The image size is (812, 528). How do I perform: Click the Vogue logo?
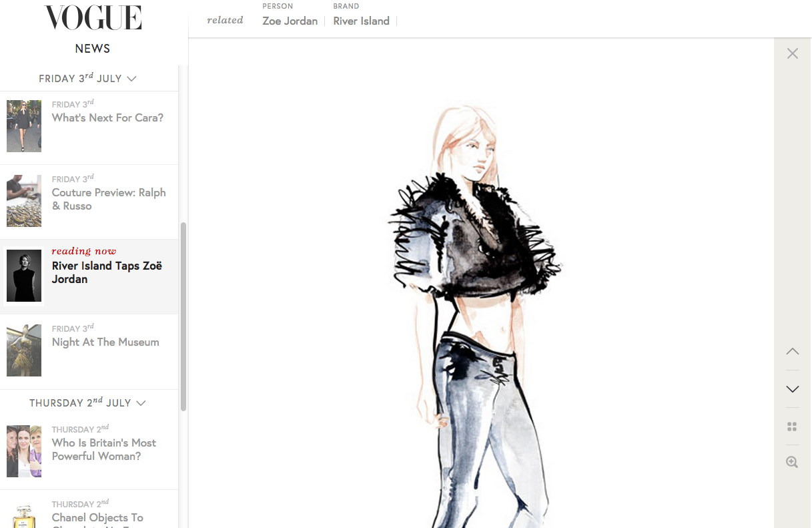[93, 18]
